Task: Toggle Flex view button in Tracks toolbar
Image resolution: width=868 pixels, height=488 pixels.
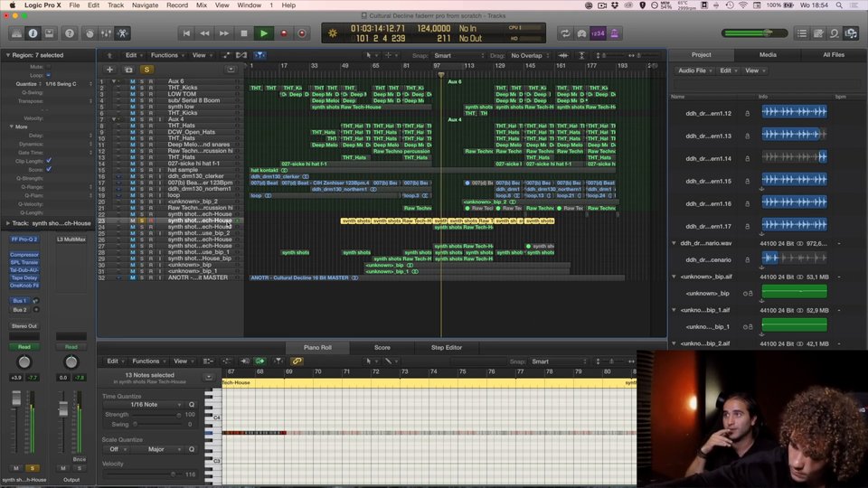Action: pyautogui.click(x=241, y=55)
